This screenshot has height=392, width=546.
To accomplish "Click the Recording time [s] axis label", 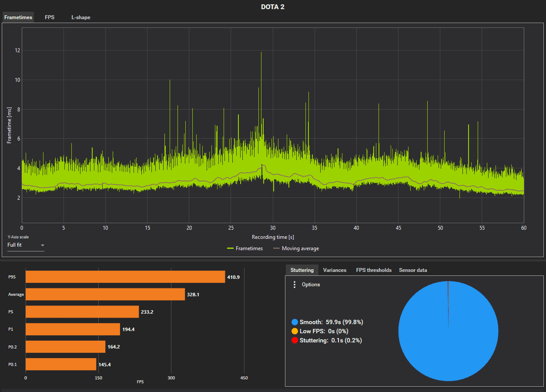I will point(273,237).
